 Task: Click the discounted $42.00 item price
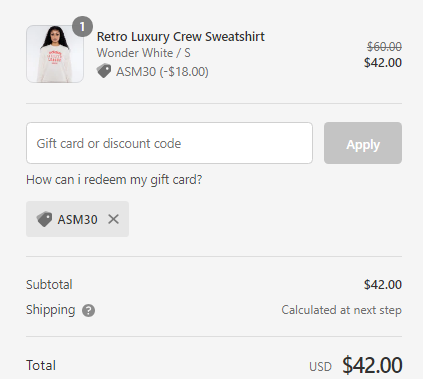click(x=383, y=62)
